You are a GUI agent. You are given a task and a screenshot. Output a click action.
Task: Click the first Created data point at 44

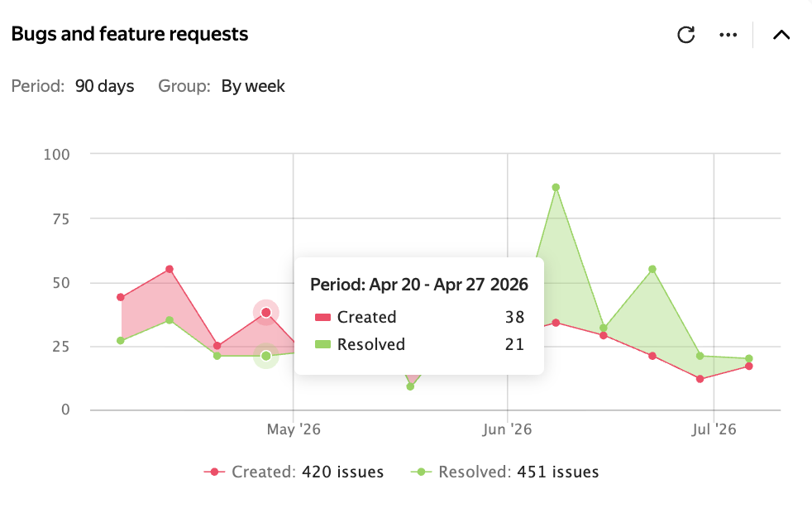click(121, 297)
